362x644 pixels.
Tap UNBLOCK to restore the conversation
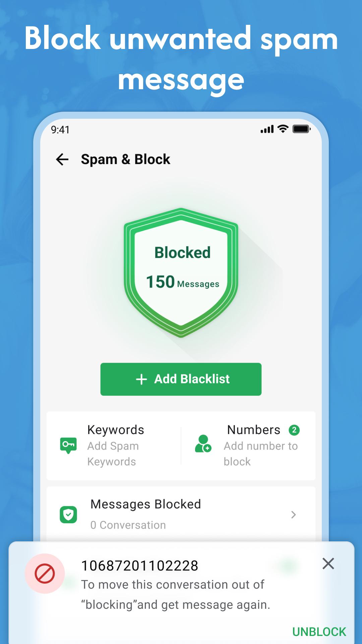(319, 632)
